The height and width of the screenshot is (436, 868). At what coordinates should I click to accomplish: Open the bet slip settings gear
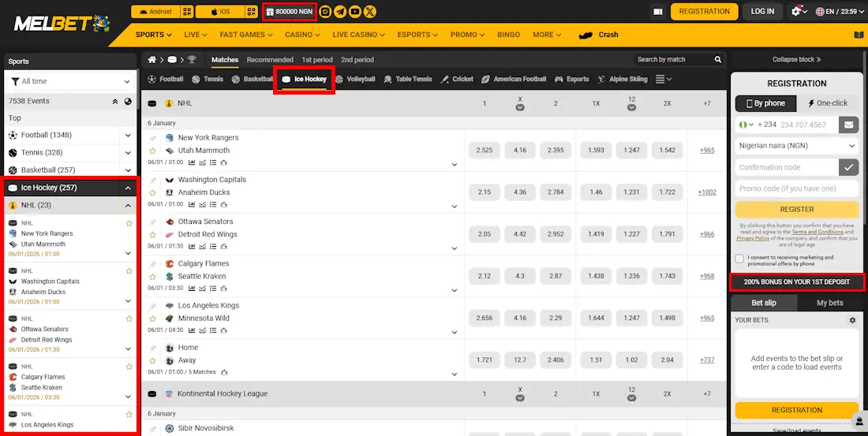[852, 320]
